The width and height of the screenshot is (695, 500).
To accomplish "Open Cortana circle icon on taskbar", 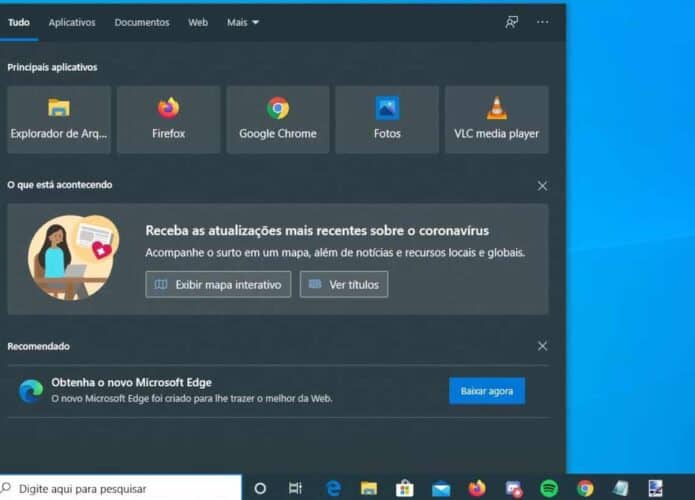I will pyautogui.click(x=260, y=488).
